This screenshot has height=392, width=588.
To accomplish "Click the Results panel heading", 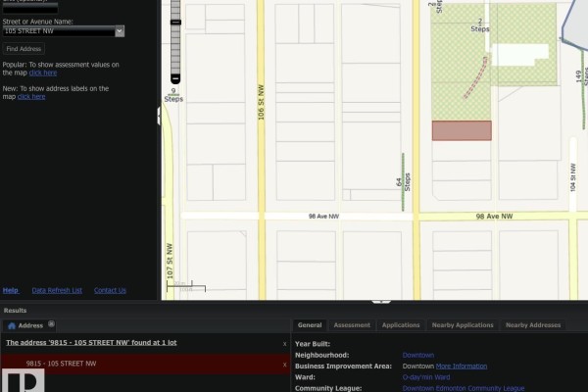I will [x=15, y=311].
